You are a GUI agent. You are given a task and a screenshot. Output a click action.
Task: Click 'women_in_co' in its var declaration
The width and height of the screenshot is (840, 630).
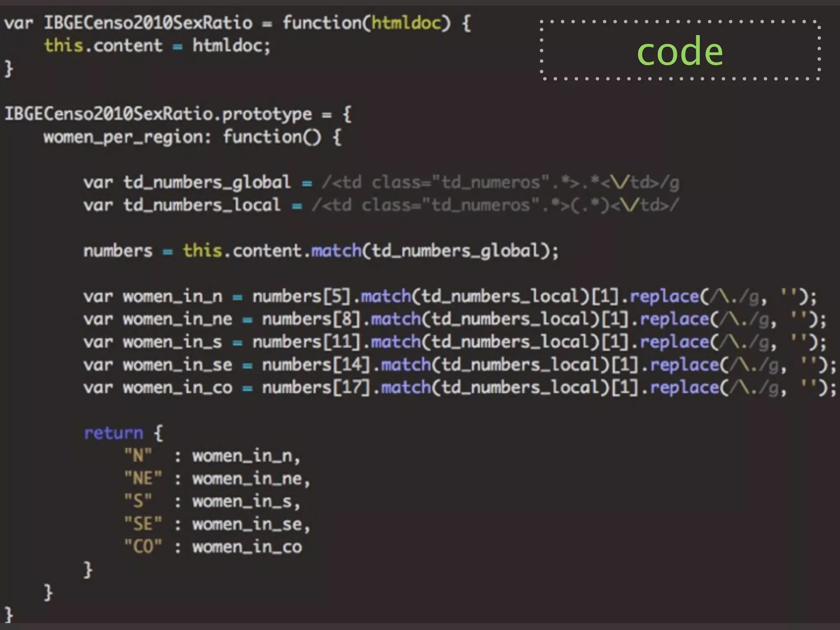tap(178, 388)
